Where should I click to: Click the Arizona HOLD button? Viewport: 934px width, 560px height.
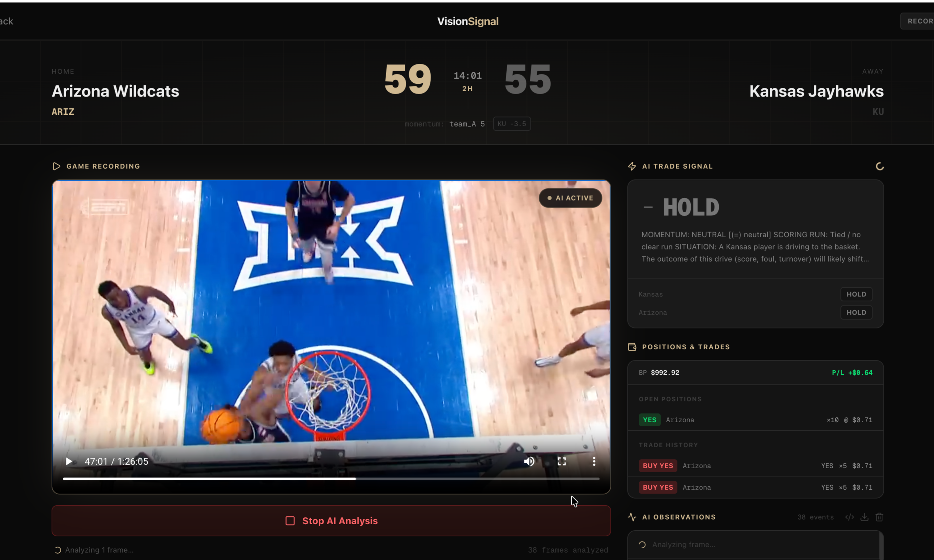[x=856, y=313]
